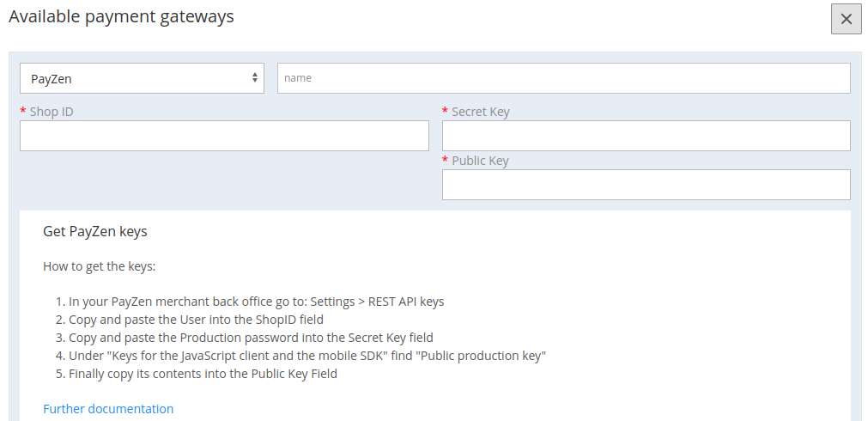This screenshot has width=868, height=421.
Task: Focus the Public Key input field
Action: [646, 185]
